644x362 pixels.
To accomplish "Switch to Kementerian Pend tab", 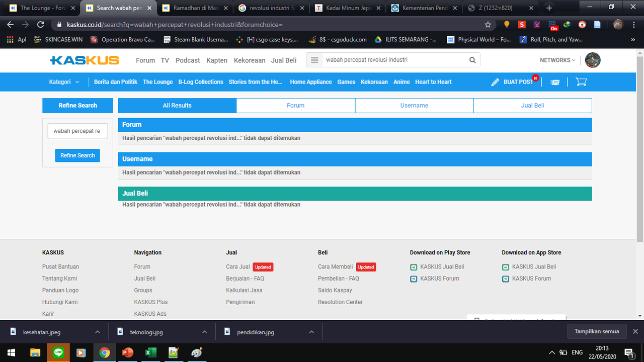I will [423, 8].
